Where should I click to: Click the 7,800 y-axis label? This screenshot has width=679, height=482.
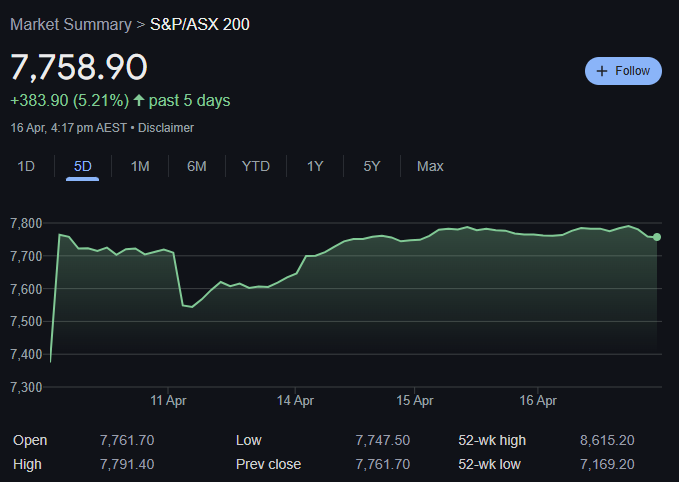(x=26, y=223)
